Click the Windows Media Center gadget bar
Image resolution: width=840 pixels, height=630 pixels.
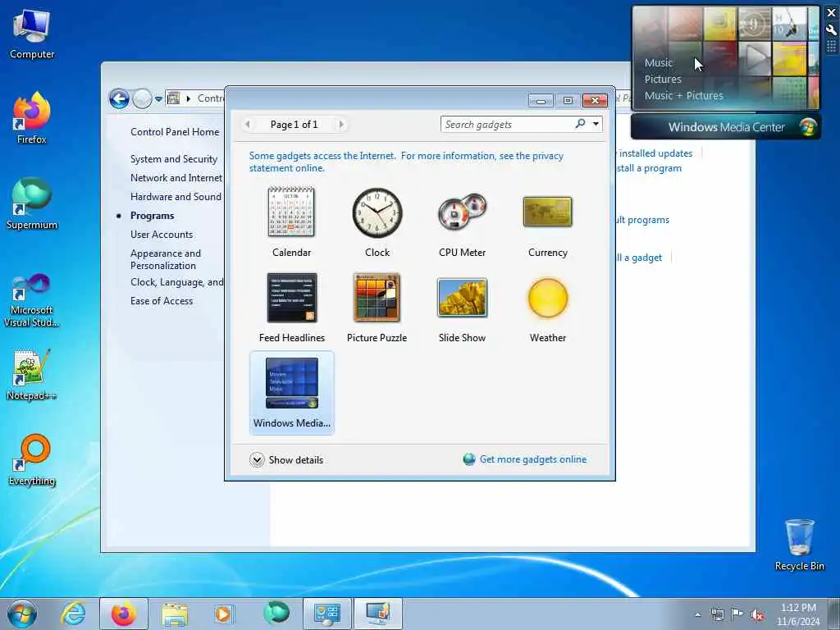coord(726,127)
